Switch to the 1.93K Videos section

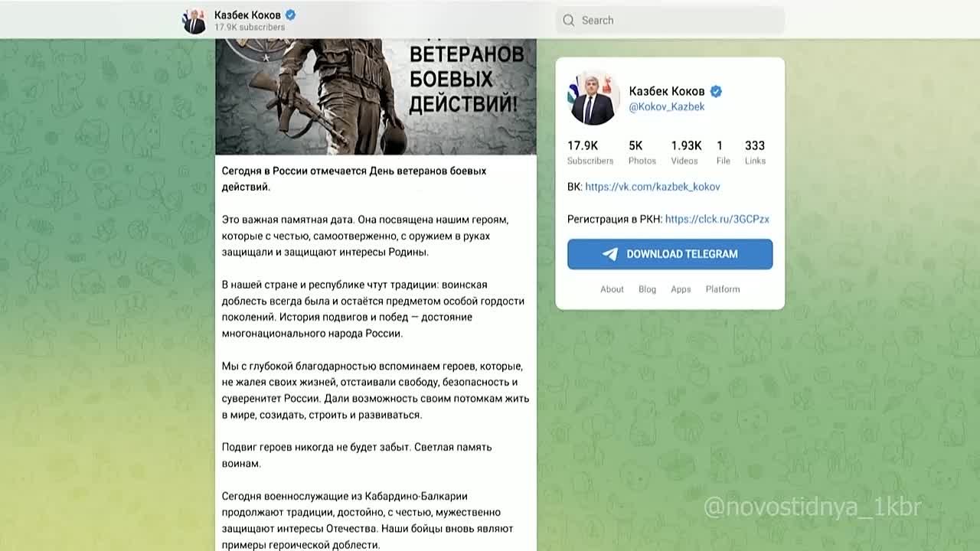[685, 152]
